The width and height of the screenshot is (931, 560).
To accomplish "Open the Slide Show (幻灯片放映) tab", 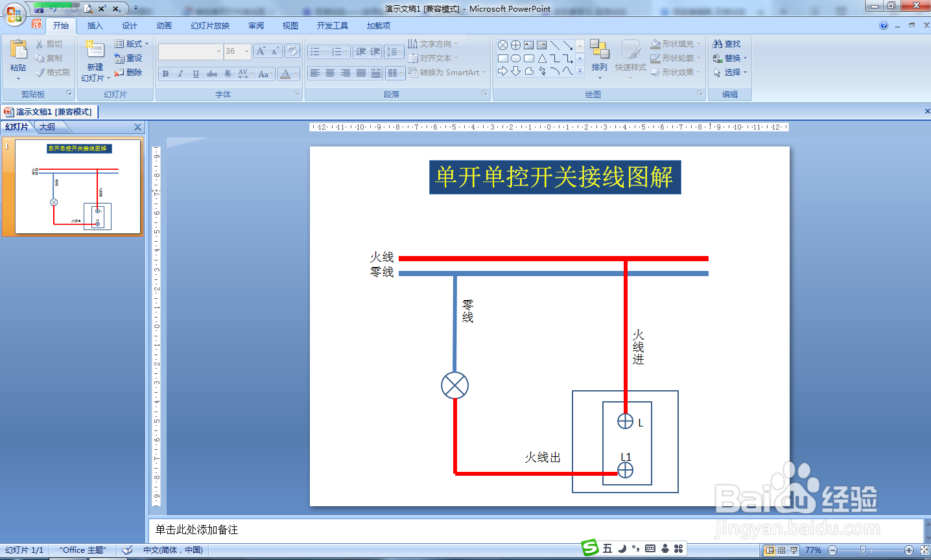I will [x=210, y=26].
